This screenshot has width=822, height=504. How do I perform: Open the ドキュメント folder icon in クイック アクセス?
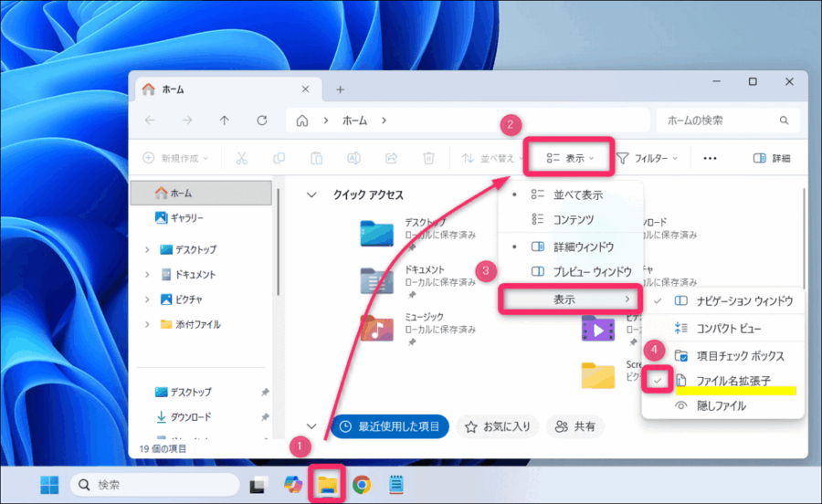(x=376, y=280)
